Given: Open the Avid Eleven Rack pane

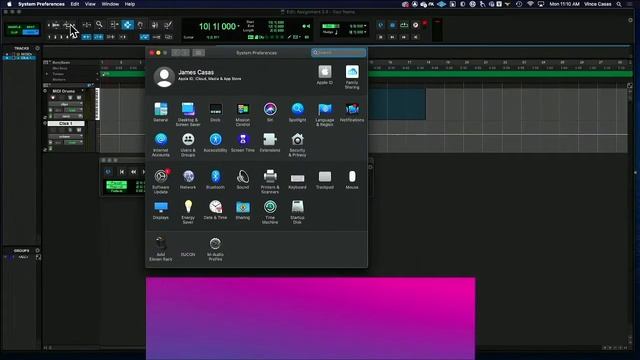Looking at the screenshot, I should click(x=160, y=249).
